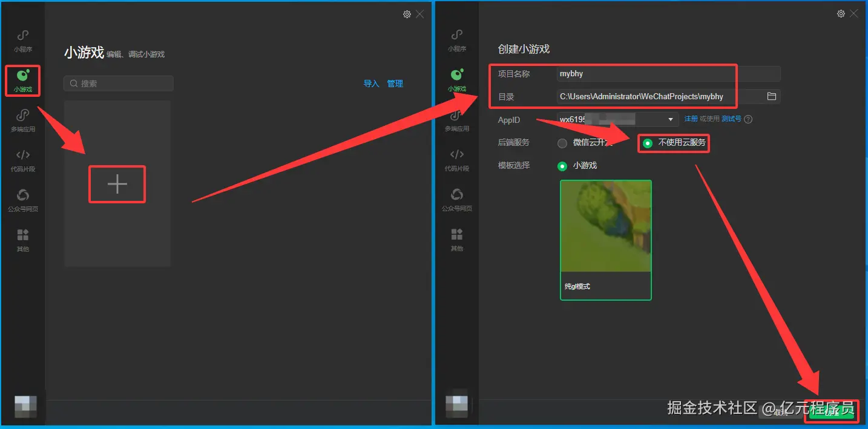Click 管理 link in project list
The height and width of the screenshot is (429, 868).
pos(395,84)
